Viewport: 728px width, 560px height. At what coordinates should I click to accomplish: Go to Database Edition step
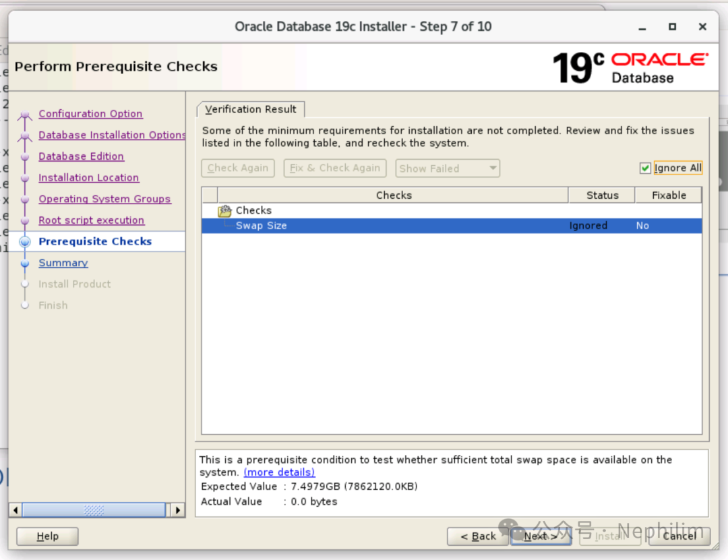pyautogui.click(x=82, y=156)
